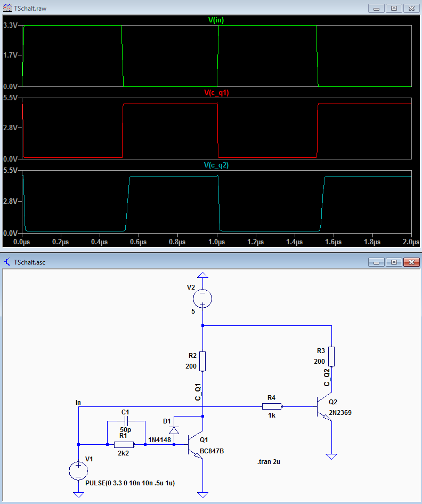Click the Q2 reference designator label
Screen dimensions: 422x504
333,402
